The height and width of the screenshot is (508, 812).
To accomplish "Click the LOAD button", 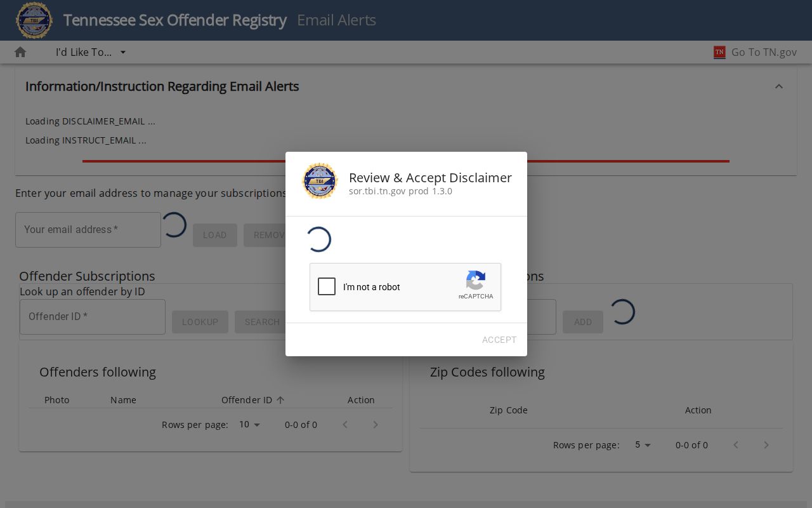I will 214,235.
